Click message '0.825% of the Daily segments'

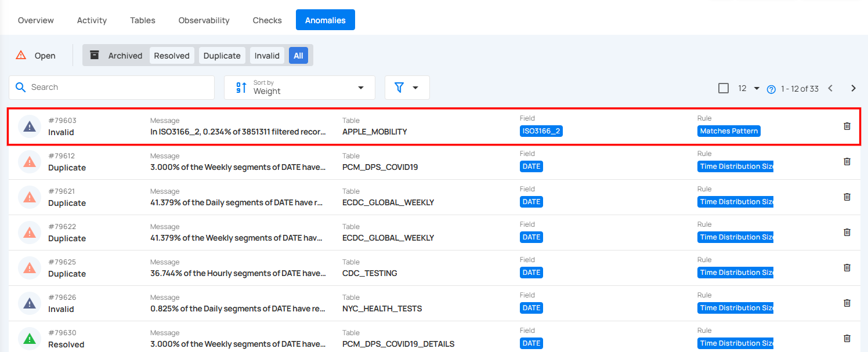(238, 309)
